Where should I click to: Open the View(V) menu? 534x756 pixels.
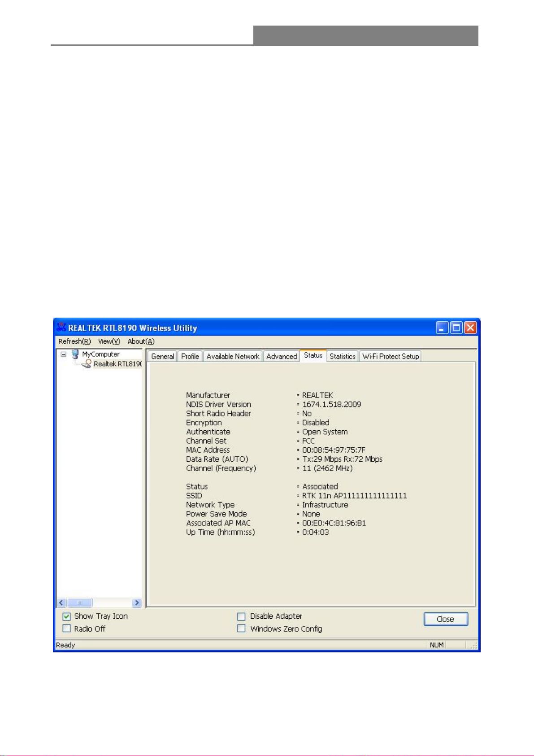pyautogui.click(x=109, y=341)
